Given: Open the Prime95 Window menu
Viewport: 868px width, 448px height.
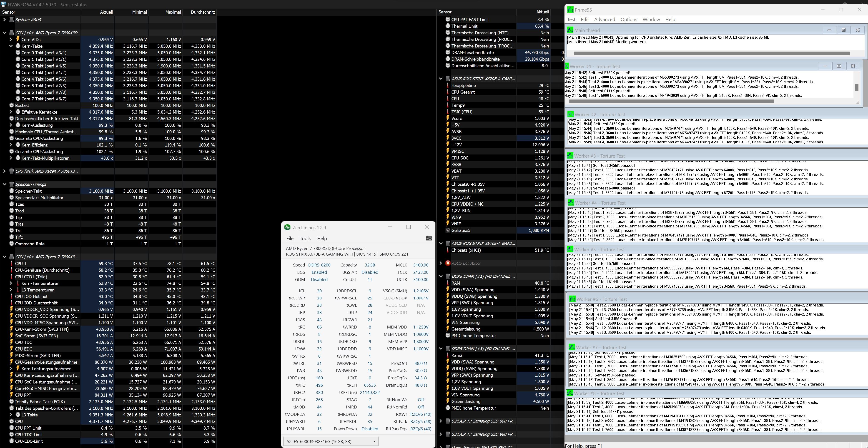Looking at the screenshot, I should 651,20.
